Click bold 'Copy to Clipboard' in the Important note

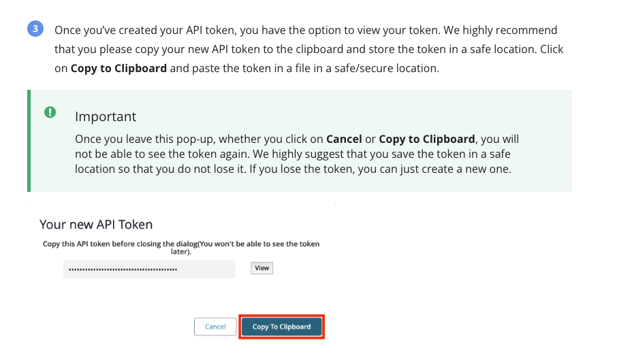(x=427, y=139)
